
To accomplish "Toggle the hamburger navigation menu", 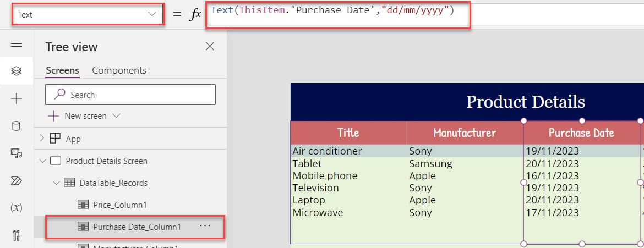I will click(x=17, y=44).
